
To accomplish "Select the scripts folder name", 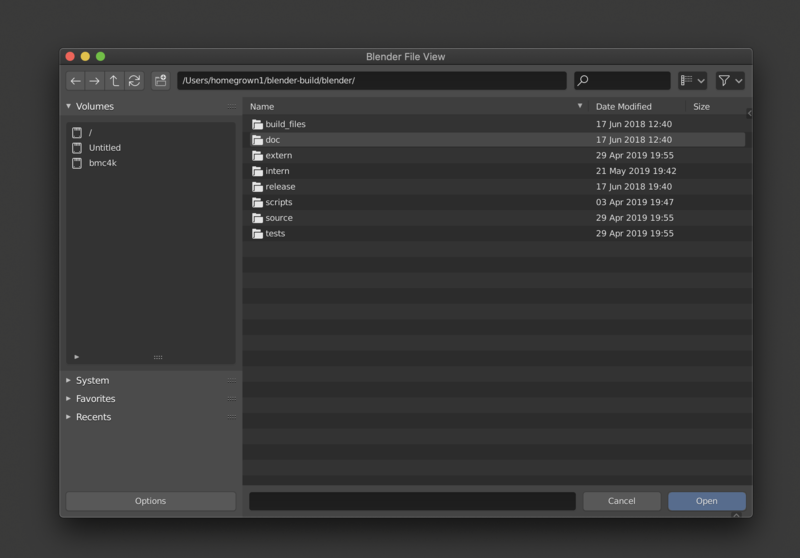I will coord(279,202).
